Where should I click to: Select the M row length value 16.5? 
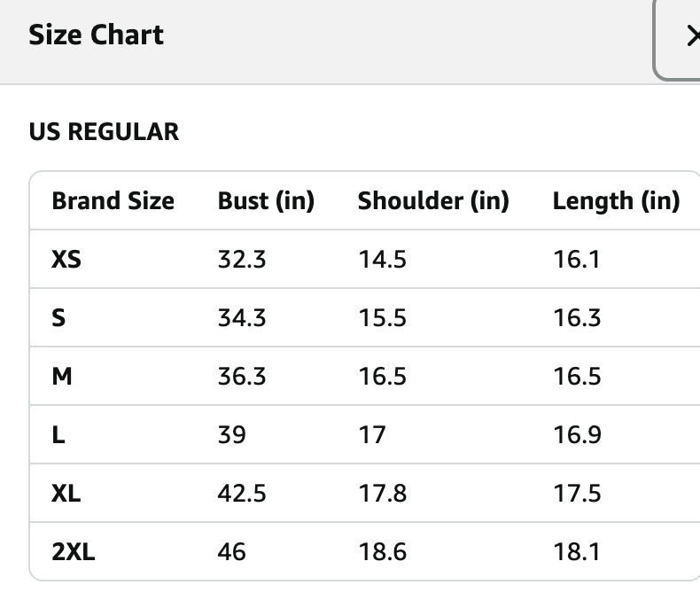coord(577,377)
